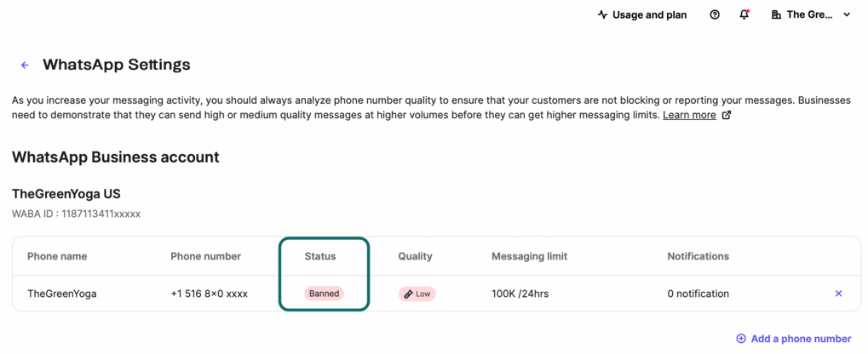
Task: Click the 0 notification cell
Action: click(x=698, y=294)
